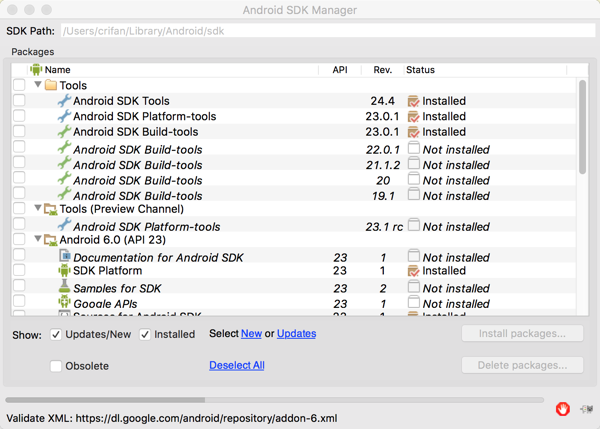Click the Samples for SDK icon
600x429 pixels.
(65, 288)
